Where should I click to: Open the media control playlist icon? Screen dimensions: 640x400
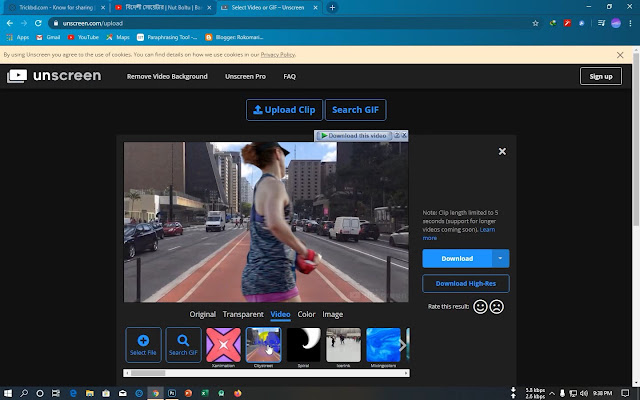tap(601, 23)
